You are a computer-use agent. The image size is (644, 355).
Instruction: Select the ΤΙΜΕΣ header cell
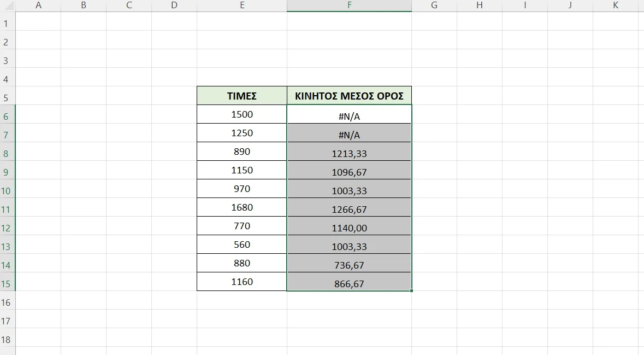click(241, 96)
